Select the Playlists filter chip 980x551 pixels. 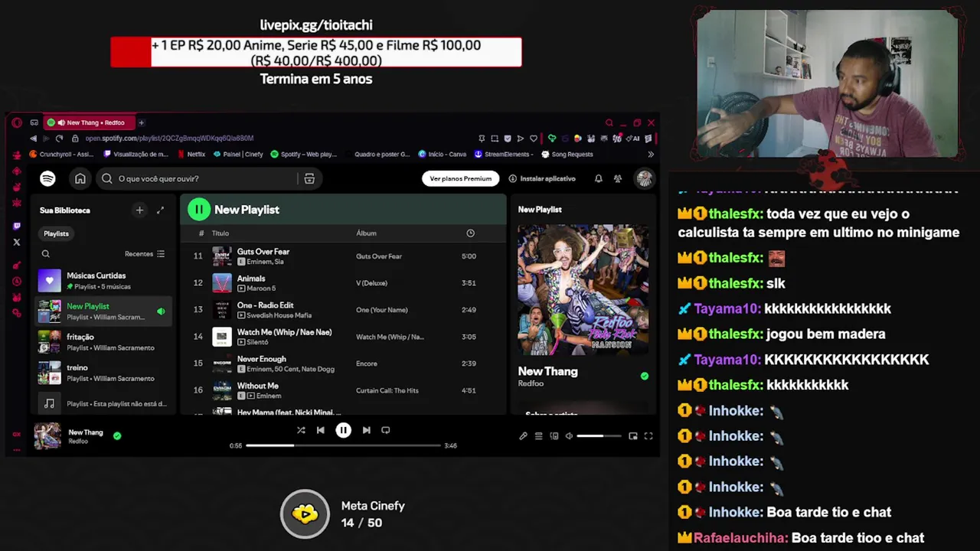click(x=56, y=233)
